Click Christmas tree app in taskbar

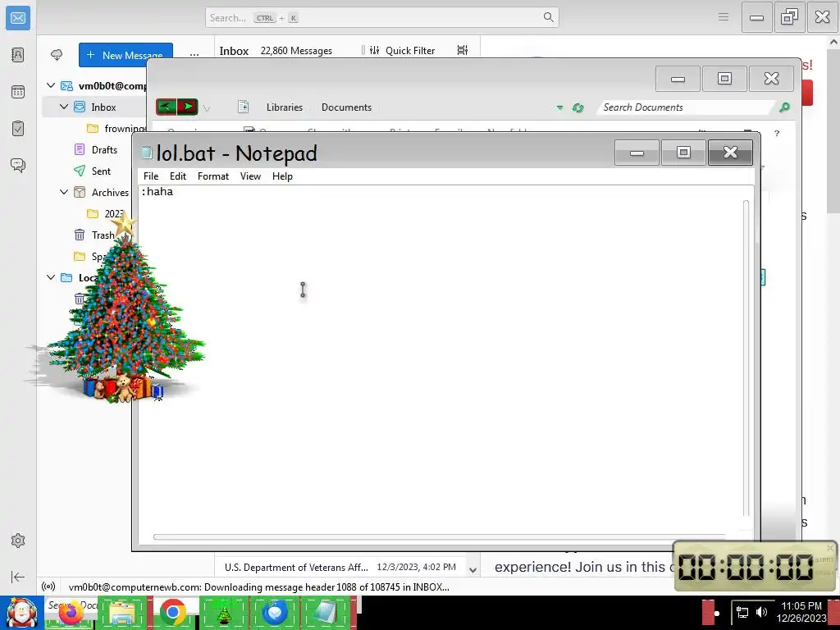coord(223,614)
